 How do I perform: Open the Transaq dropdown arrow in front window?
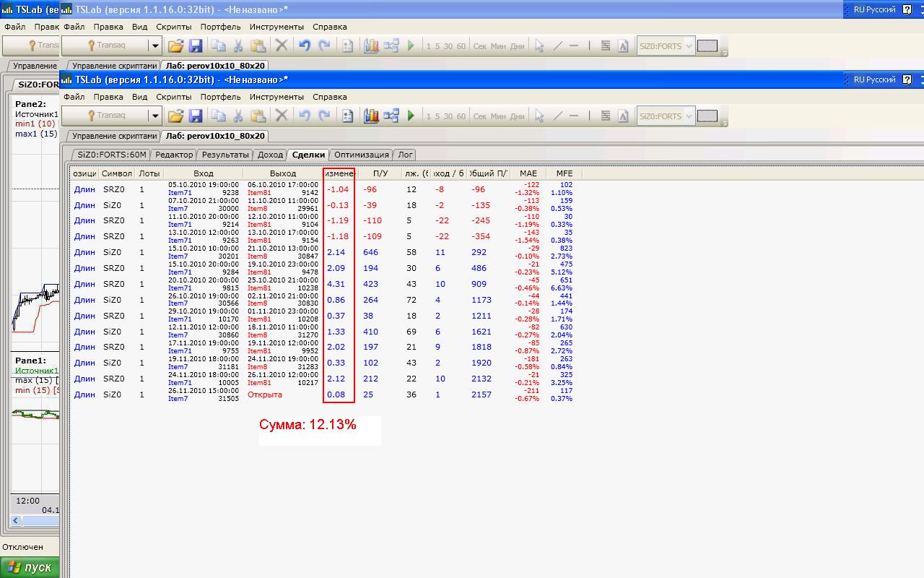tap(154, 116)
